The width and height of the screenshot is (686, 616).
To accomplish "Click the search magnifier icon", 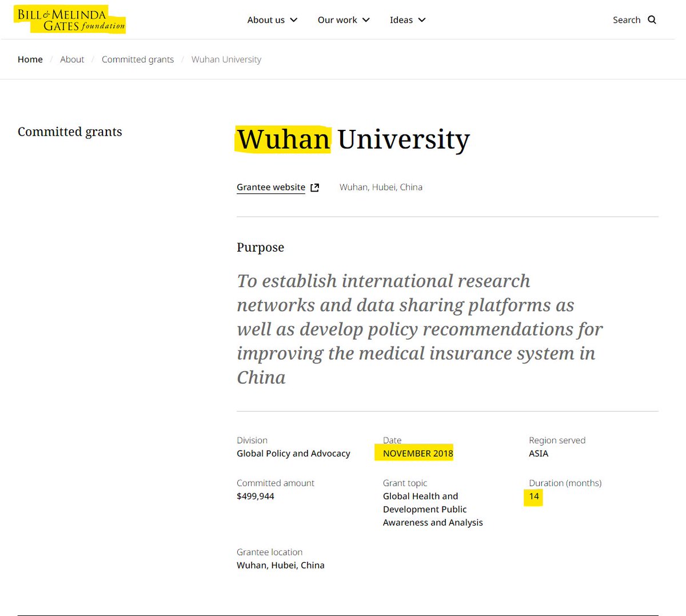I will click(x=652, y=20).
